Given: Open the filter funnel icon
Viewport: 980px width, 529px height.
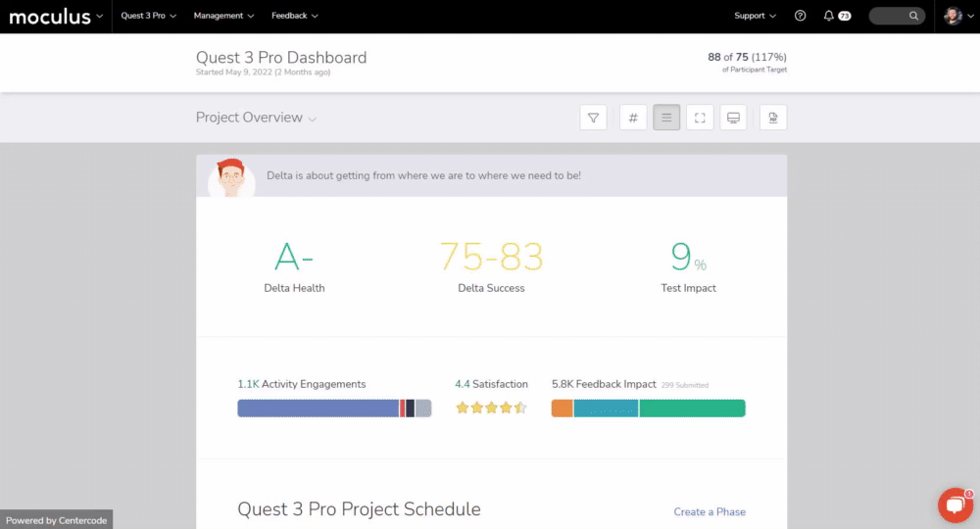Looking at the screenshot, I should 593,118.
